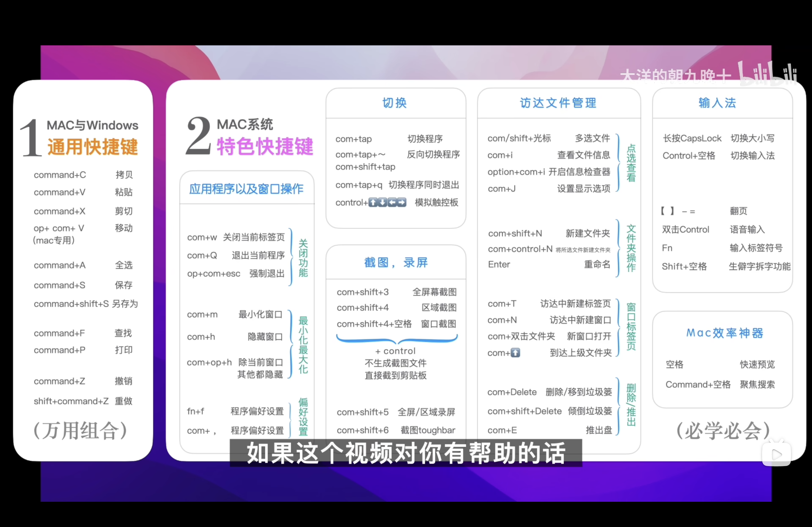The width and height of the screenshot is (812, 527).
Task: Click the "开启信息检查器" label
Action: [x=579, y=172]
